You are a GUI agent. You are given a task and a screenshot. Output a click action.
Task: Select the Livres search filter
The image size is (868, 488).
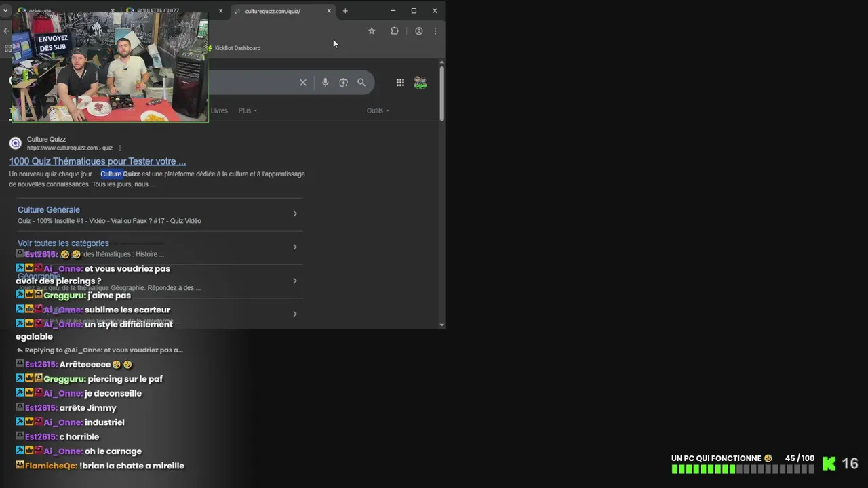click(x=219, y=110)
